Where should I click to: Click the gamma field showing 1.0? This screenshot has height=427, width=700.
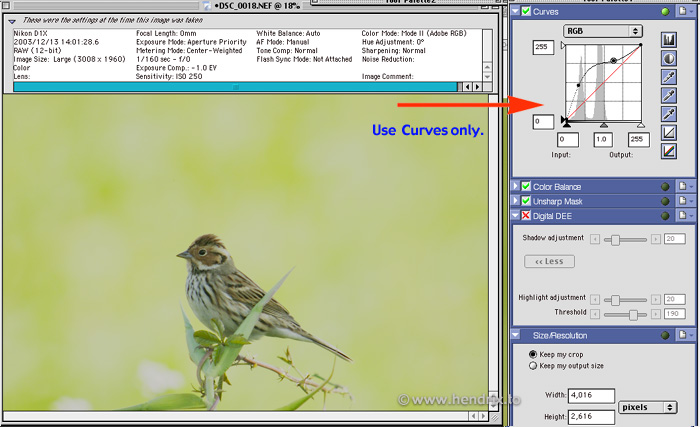pos(603,139)
